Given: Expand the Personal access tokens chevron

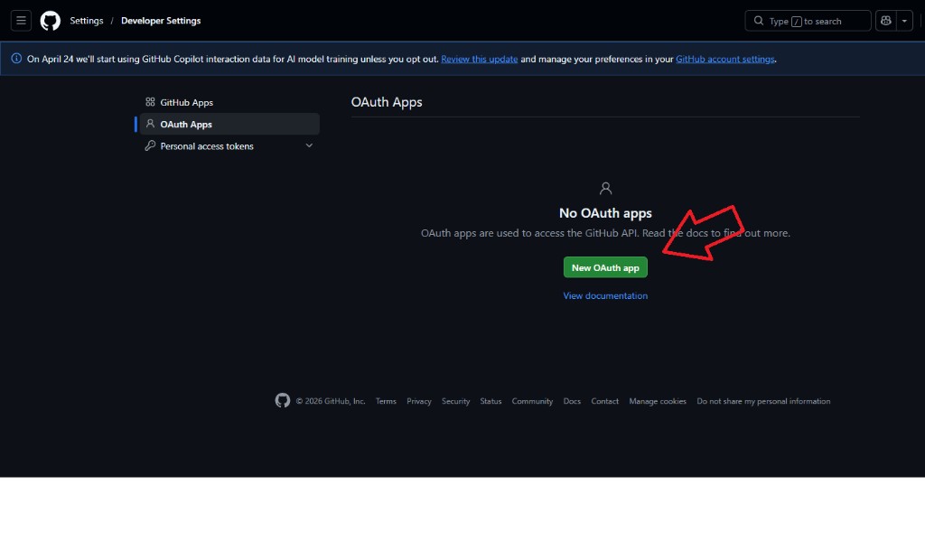Looking at the screenshot, I should tap(309, 145).
